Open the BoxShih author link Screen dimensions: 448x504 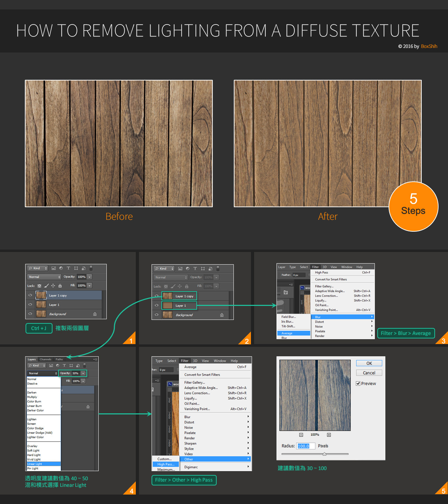[429, 46]
